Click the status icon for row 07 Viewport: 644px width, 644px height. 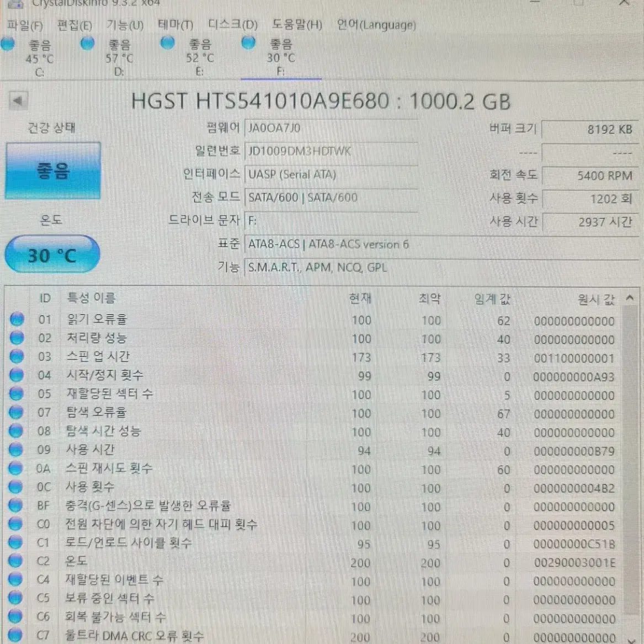coord(16,412)
